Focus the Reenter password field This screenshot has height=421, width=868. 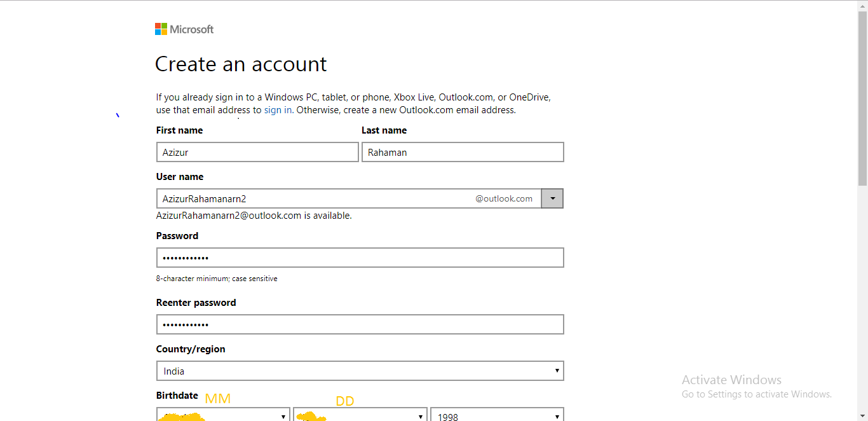[x=360, y=324]
